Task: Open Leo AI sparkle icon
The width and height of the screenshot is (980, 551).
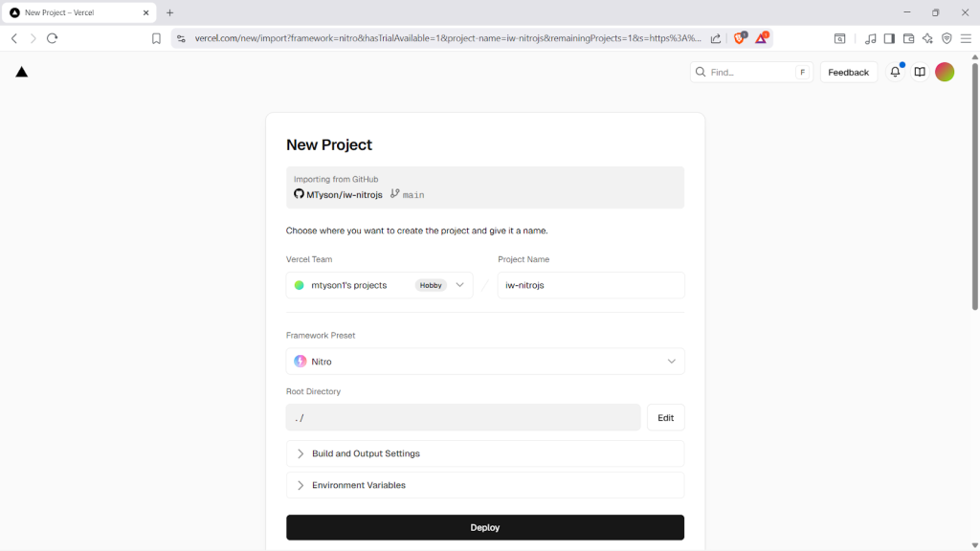Action: (927, 38)
